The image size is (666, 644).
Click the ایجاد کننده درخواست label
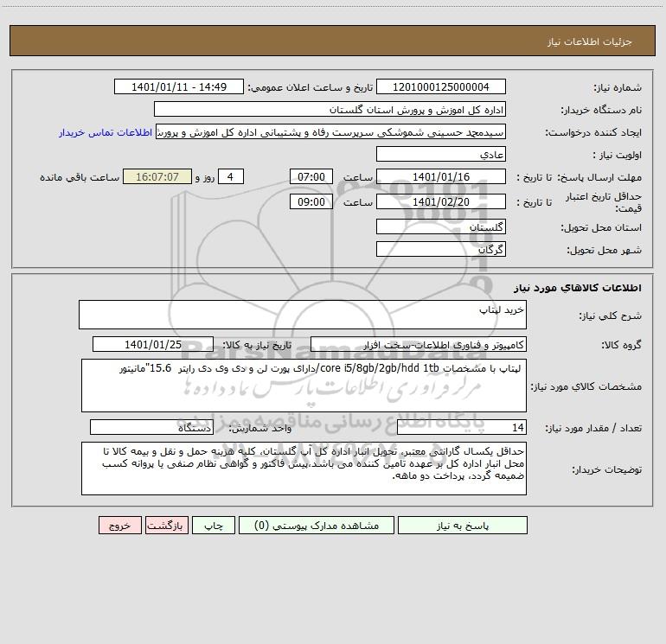[593, 133]
